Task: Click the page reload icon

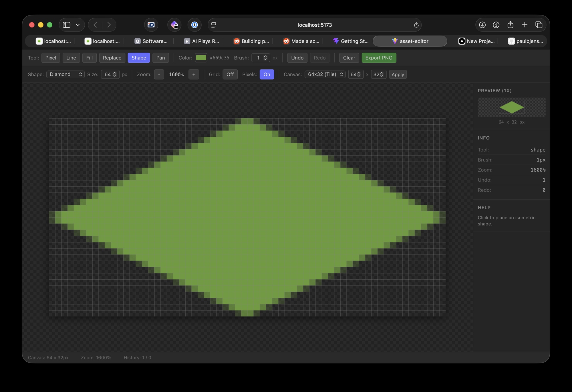Action: [x=416, y=25]
